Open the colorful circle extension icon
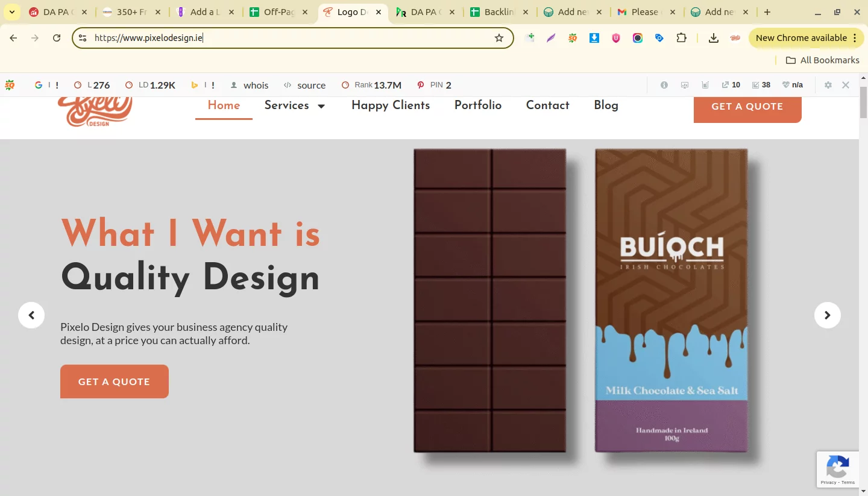This screenshot has width=868, height=496. pos(638,38)
